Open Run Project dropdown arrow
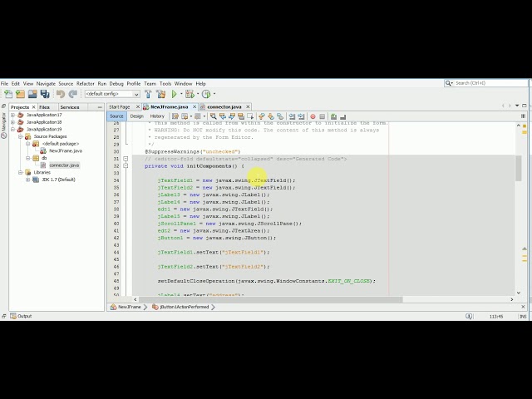This screenshot has height=399, width=532. click(x=181, y=94)
